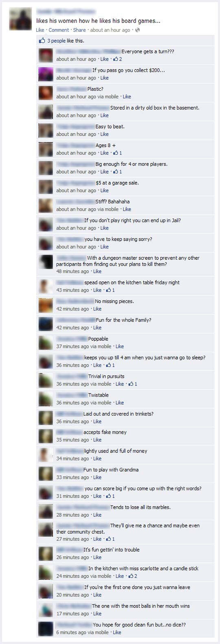The height and width of the screenshot is (644, 220).
Task: Open avatar beside 'accepts fake money' comment
Action: point(46,436)
